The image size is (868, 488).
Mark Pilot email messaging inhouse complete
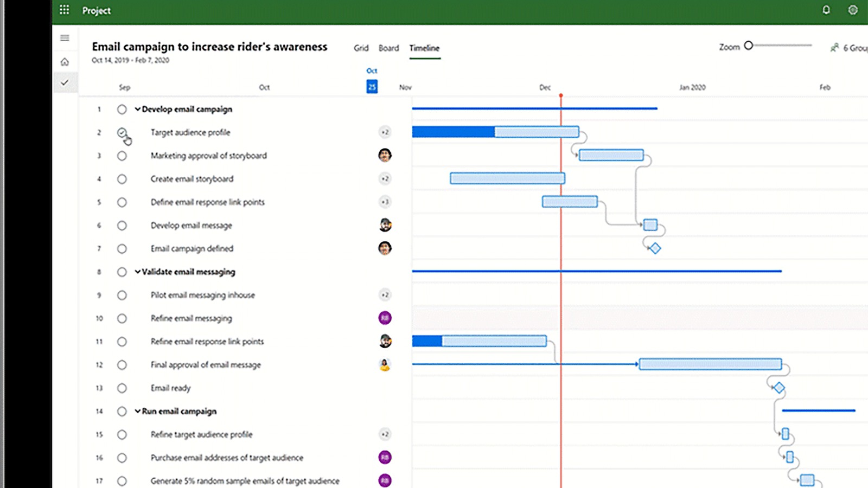coord(122,295)
